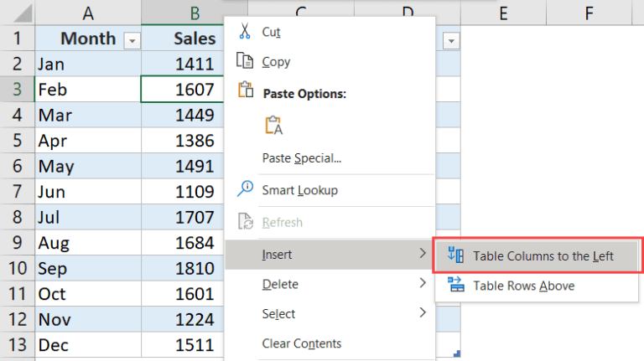Expand the Select submenu arrow
The image size is (644, 361).
point(422,313)
